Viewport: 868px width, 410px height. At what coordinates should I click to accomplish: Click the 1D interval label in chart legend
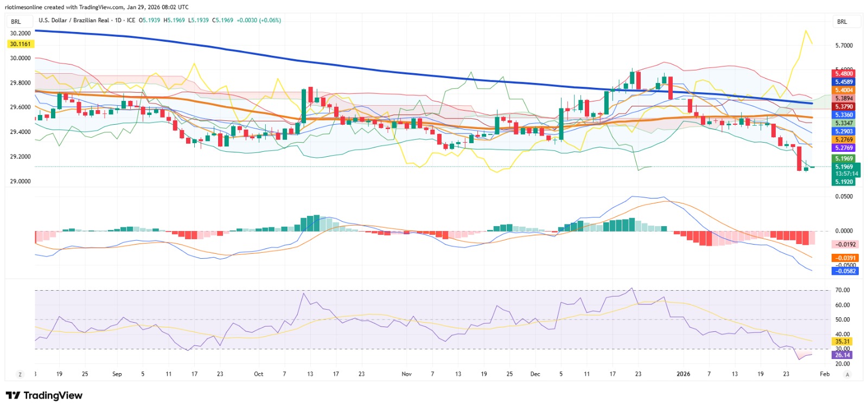point(118,20)
